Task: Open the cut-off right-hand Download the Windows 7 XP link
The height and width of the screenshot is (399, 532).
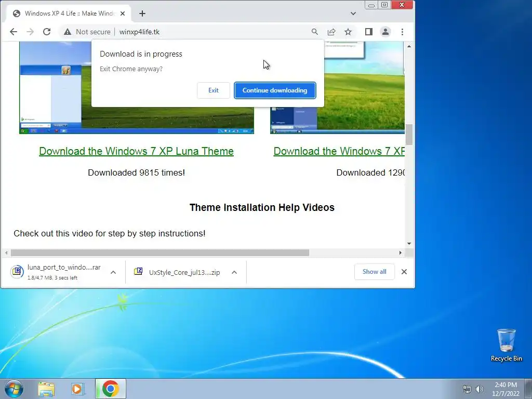Action: point(339,151)
